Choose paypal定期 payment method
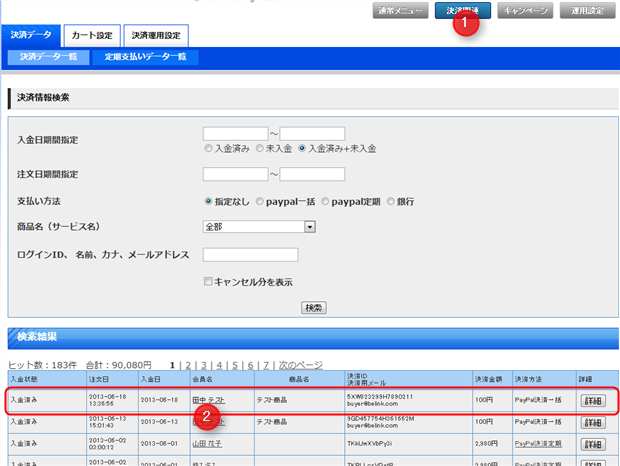 pos(325,201)
